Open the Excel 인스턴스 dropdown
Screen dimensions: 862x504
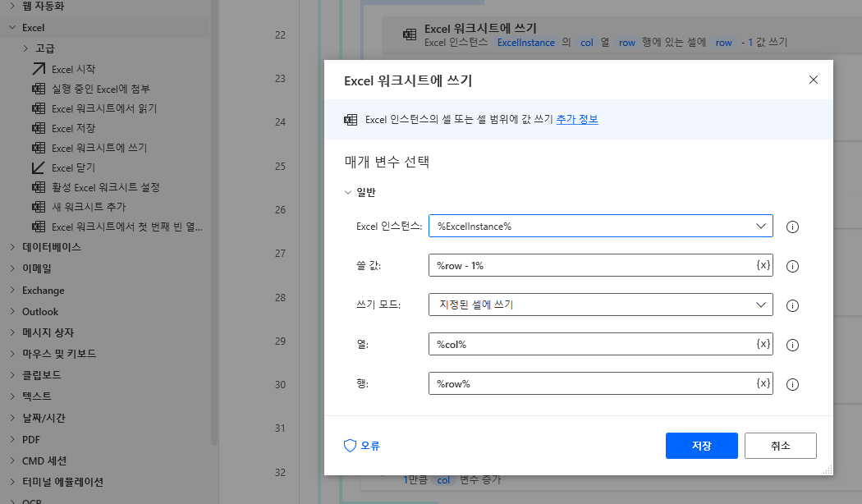point(761,226)
